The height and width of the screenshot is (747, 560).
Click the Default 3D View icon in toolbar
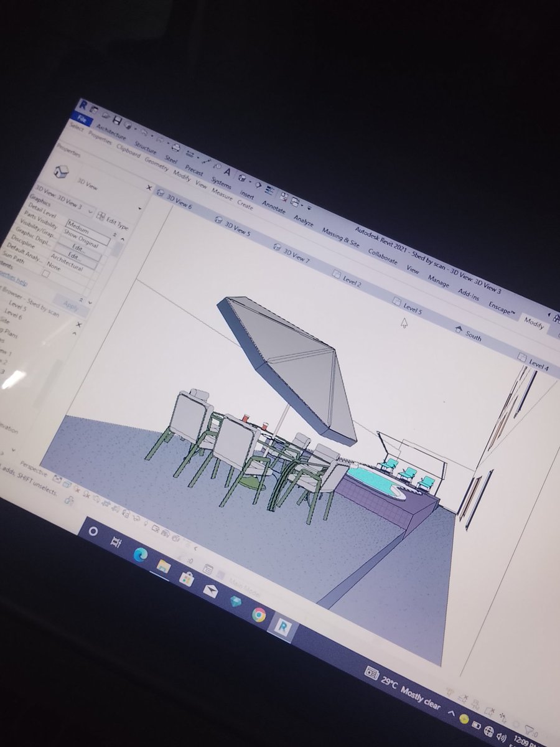click(x=243, y=179)
